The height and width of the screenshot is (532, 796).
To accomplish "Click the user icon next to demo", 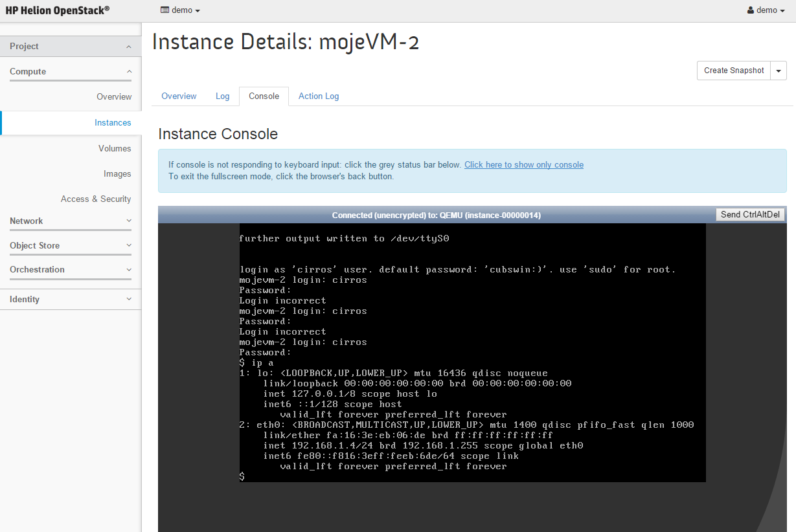I will (x=751, y=10).
